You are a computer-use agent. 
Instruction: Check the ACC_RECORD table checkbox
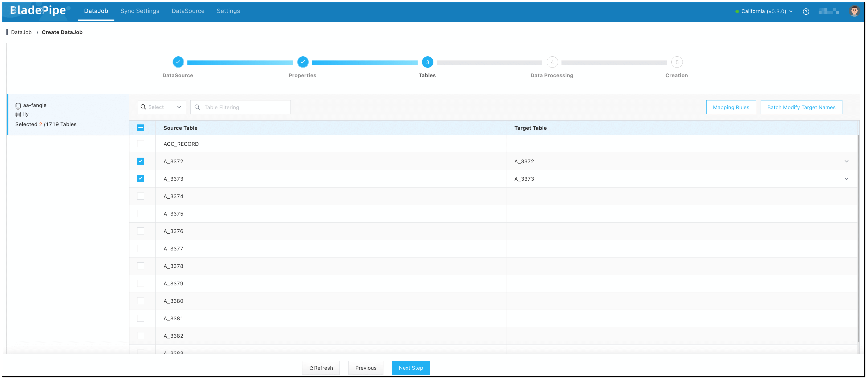[140, 144]
